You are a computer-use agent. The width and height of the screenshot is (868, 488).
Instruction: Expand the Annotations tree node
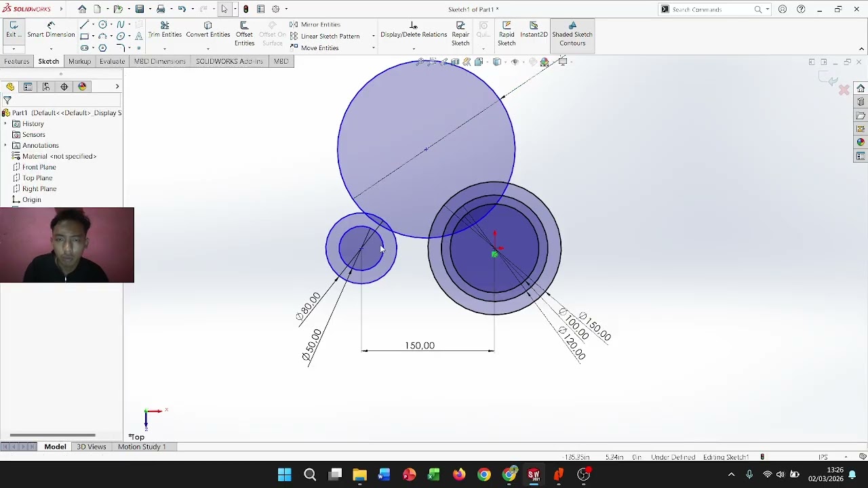(x=5, y=146)
